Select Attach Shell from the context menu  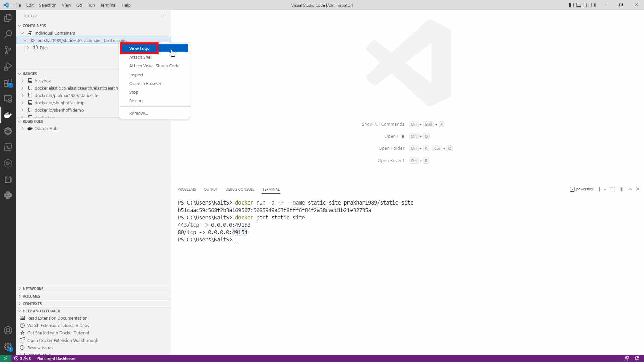pyautogui.click(x=141, y=57)
